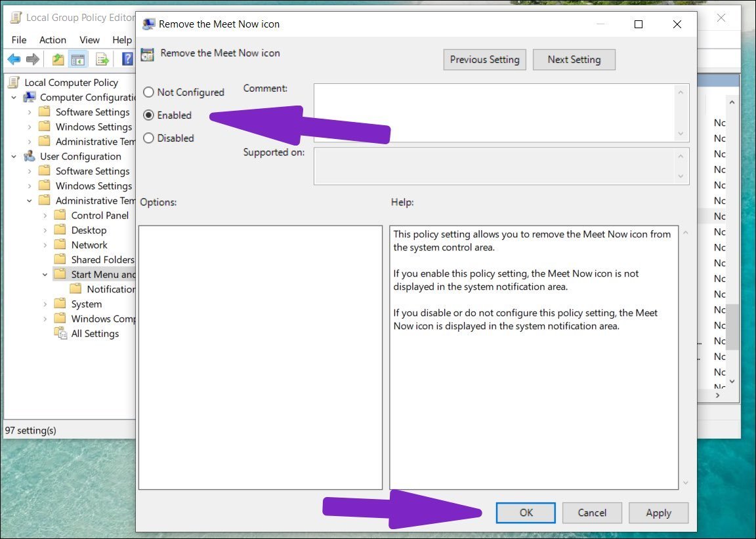The height and width of the screenshot is (539, 756).
Task: Click the Back arrow toolbar icon
Action: click(14, 59)
